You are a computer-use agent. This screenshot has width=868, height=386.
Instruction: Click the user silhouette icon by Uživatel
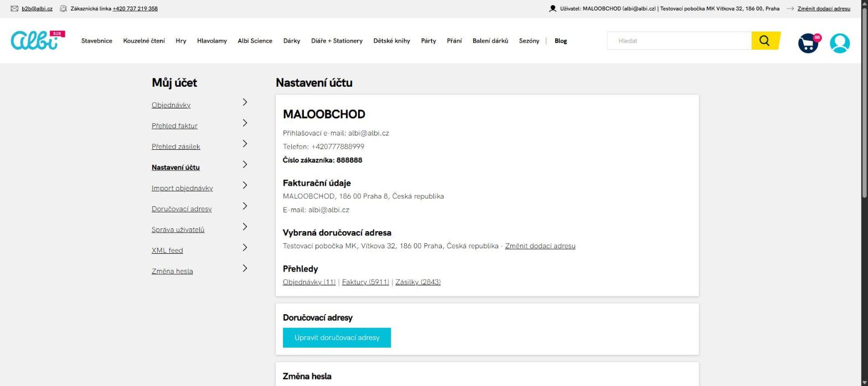pos(552,9)
